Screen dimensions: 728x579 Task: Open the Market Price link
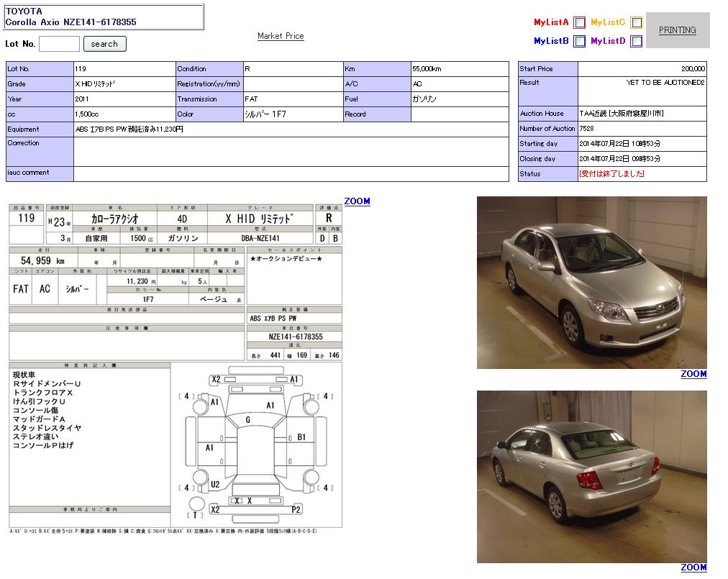pyautogui.click(x=281, y=36)
